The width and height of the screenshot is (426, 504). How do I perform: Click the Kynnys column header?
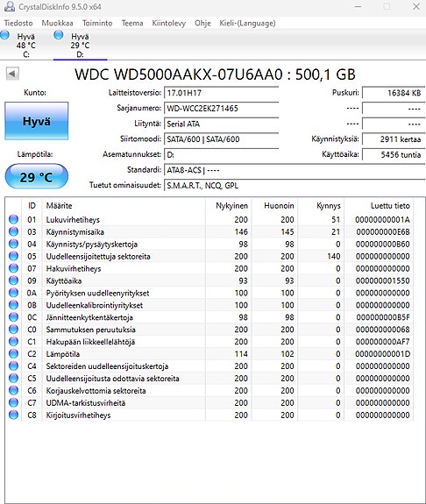click(321, 206)
